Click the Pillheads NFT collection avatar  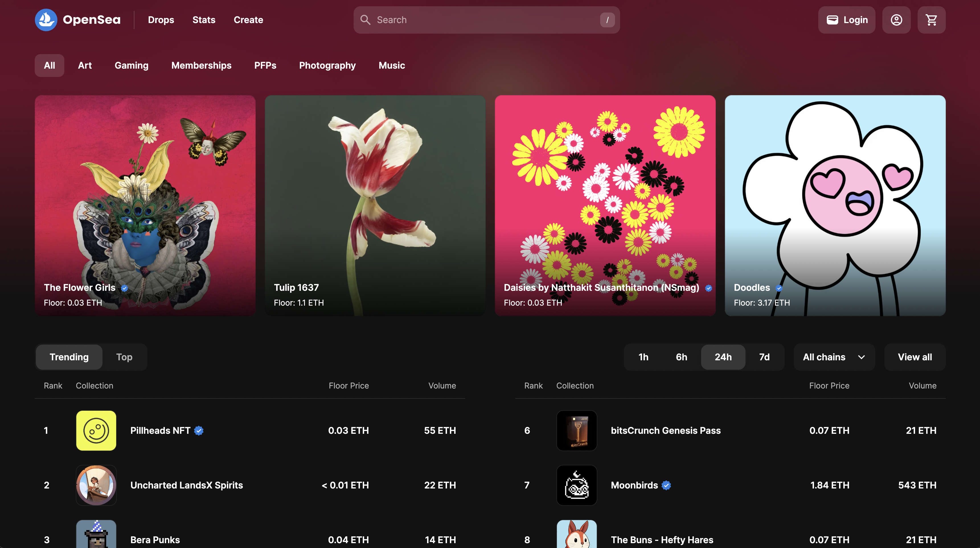coord(96,430)
